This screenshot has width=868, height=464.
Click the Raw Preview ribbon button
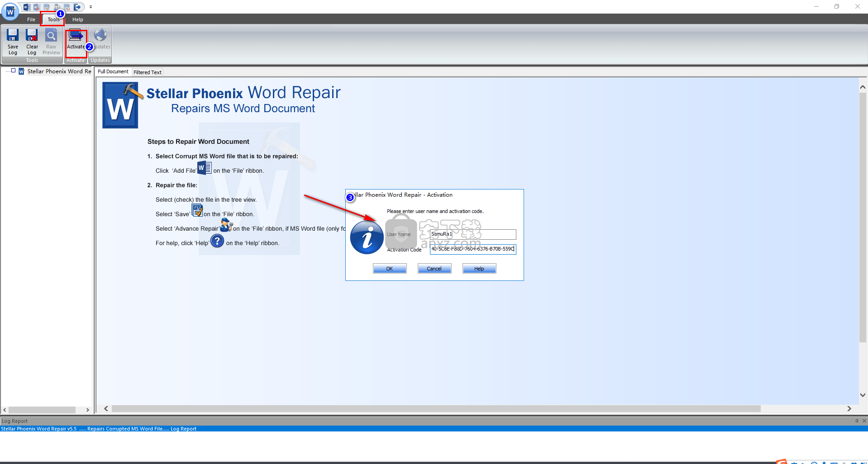[x=51, y=42]
